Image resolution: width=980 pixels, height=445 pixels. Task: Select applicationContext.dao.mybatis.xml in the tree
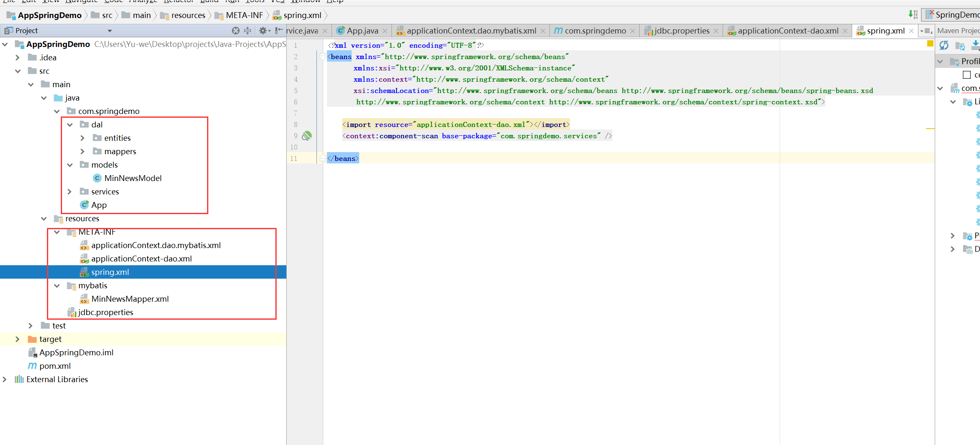pos(156,245)
